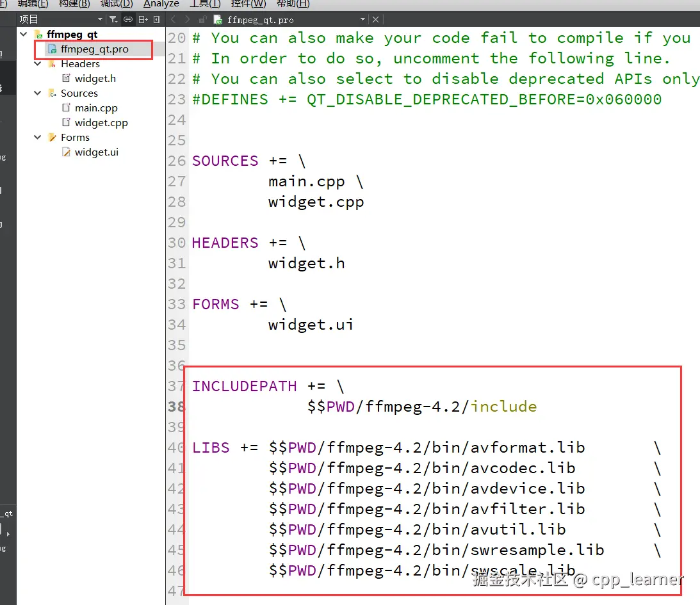Select the ffmpeg_qt project root
This screenshot has width=700, height=605.
(72, 35)
